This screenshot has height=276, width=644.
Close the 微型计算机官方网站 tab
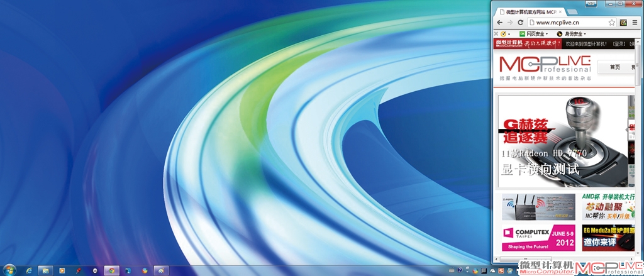pyautogui.click(x=560, y=13)
